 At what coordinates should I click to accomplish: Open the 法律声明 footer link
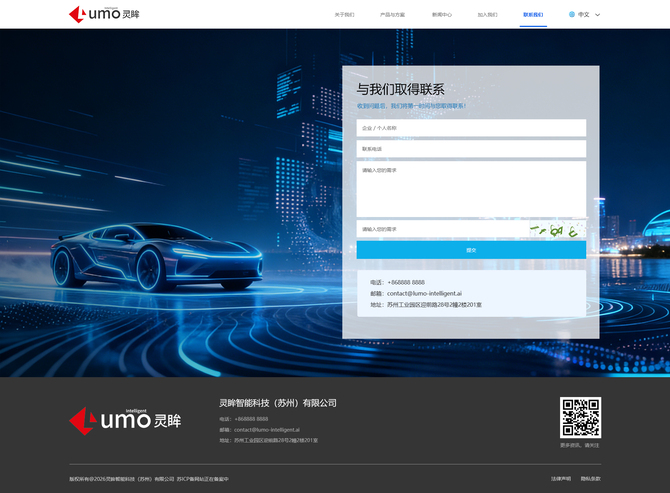[x=561, y=479]
